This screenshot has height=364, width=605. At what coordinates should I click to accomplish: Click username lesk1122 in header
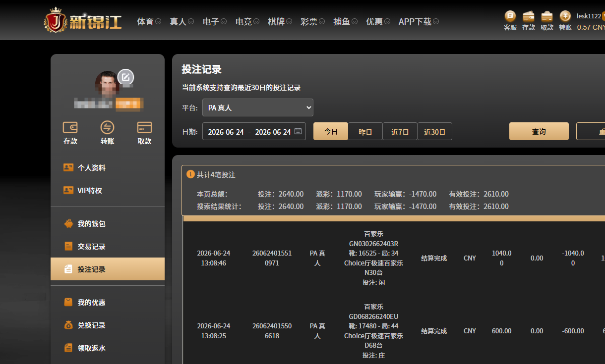[x=589, y=16]
